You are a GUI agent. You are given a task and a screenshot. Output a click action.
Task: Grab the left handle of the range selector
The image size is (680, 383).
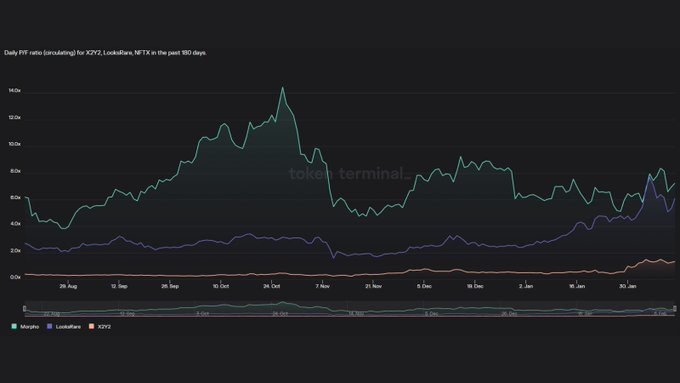tap(25, 308)
